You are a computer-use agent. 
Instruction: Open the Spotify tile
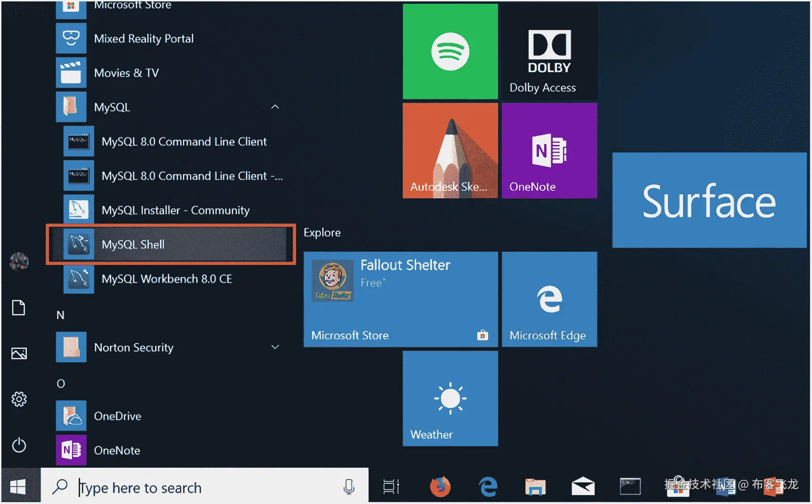tap(450, 51)
